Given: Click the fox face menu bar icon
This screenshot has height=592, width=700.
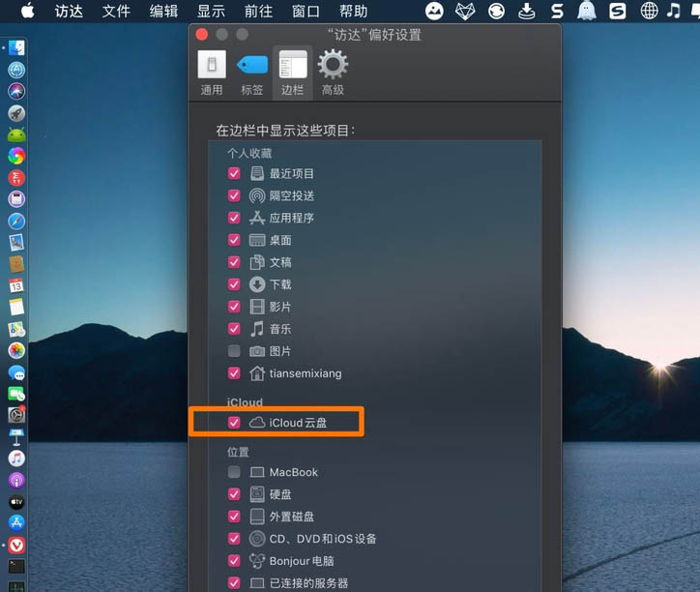Looking at the screenshot, I should 465,11.
